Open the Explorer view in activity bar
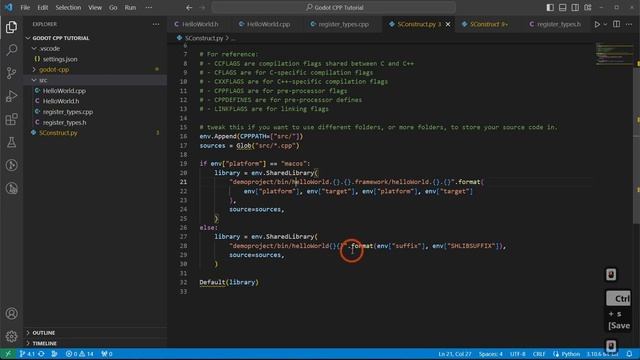This screenshot has width=640, height=360. tap(11, 27)
